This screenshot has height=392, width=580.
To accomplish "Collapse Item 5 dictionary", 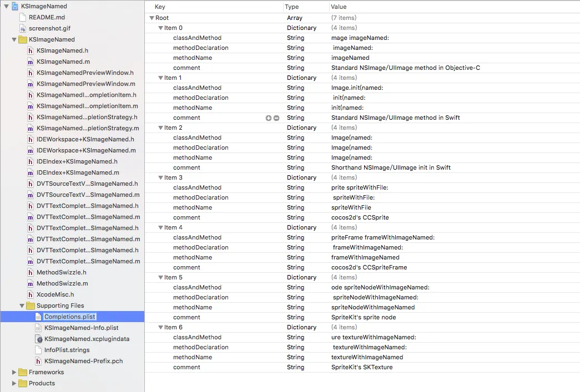I will (160, 277).
